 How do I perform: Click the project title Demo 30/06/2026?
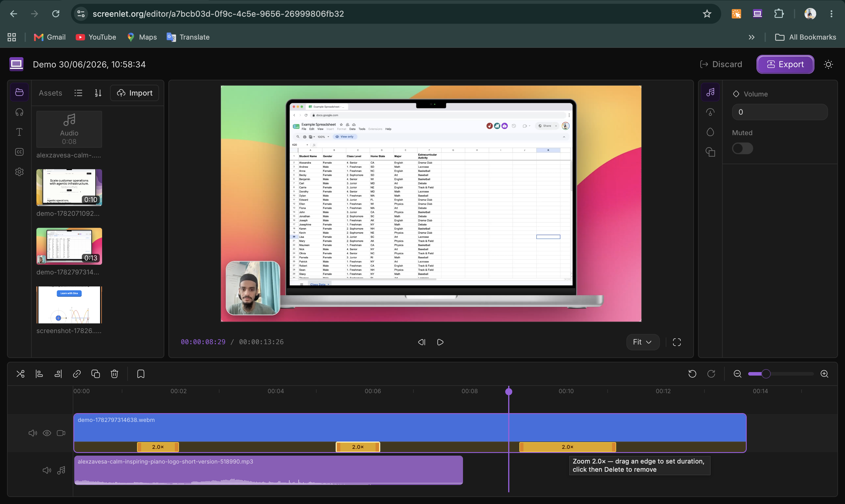click(x=89, y=64)
